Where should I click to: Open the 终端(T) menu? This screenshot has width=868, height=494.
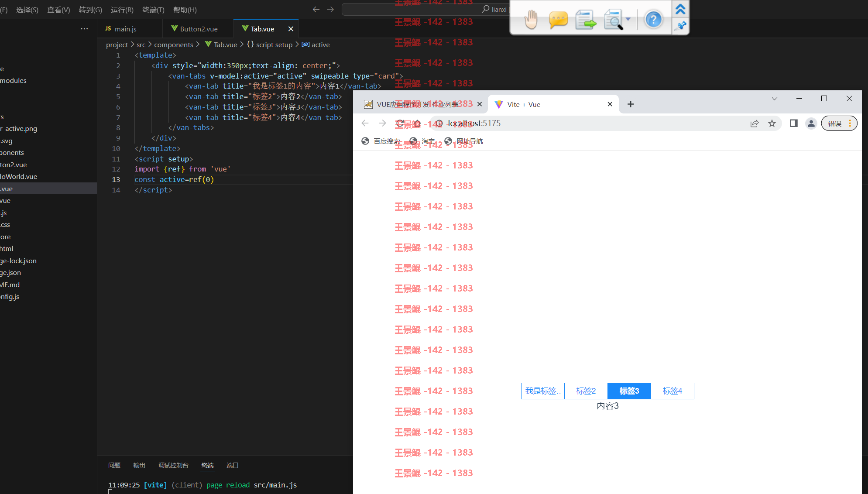[153, 10]
